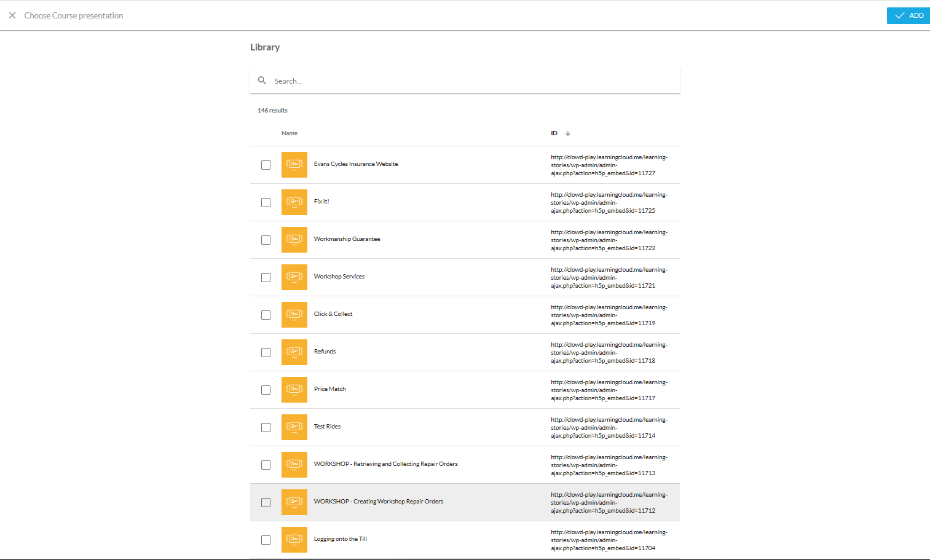The width and height of the screenshot is (930, 560).
Task: Click 'WORKSHOP - Retrieving and Collecting Repair Orders' text
Action: [385, 464]
